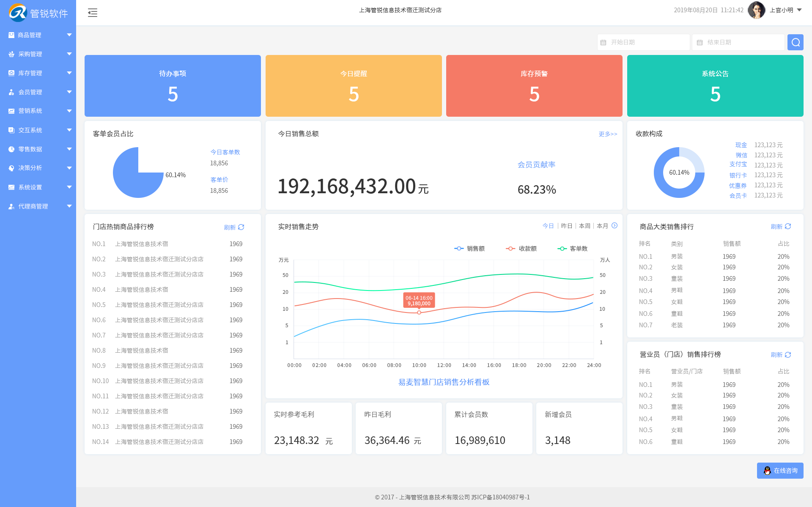The image size is (812, 507).
Task: Click the 管锐软件 logo
Action: pyautogui.click(x=38, y=13)
